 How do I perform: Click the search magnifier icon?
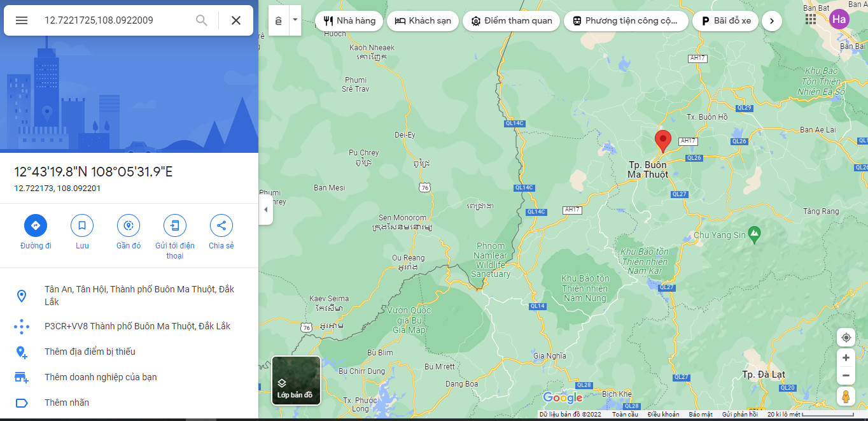[201, 20]
